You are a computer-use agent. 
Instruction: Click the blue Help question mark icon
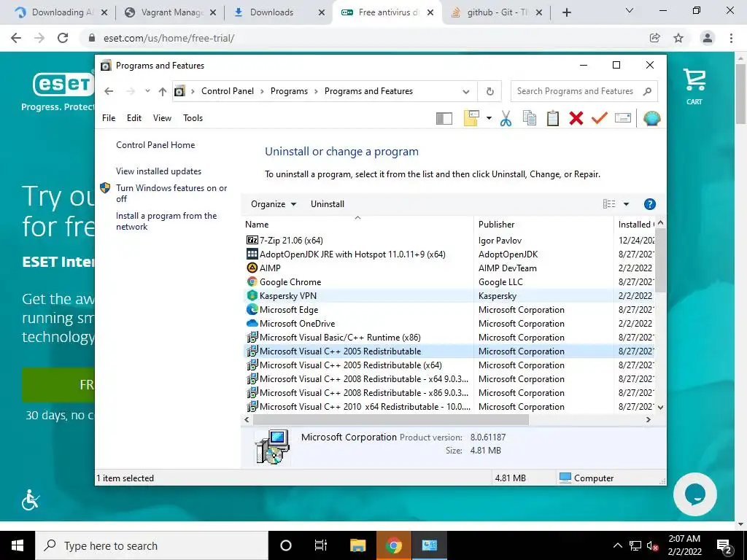pyautogui.click(x=649, y=204)
